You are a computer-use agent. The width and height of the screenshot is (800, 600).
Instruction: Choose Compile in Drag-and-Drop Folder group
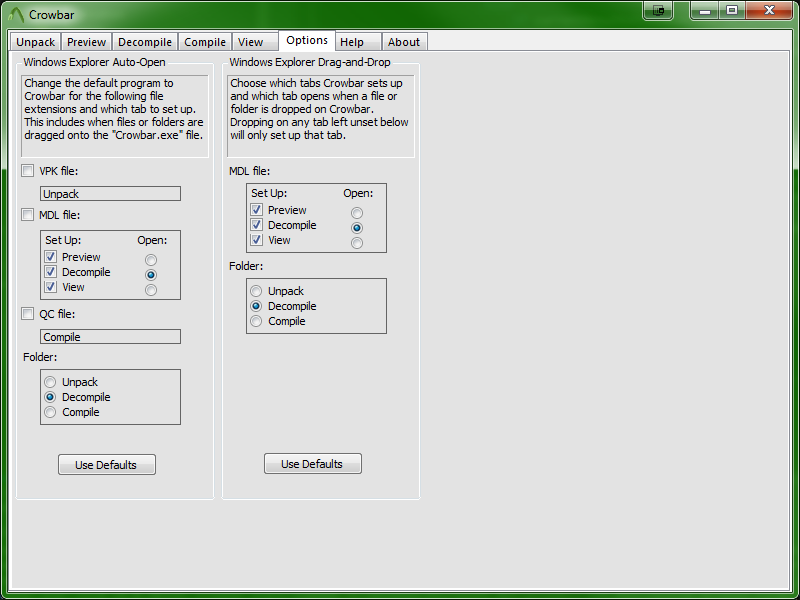256,321
